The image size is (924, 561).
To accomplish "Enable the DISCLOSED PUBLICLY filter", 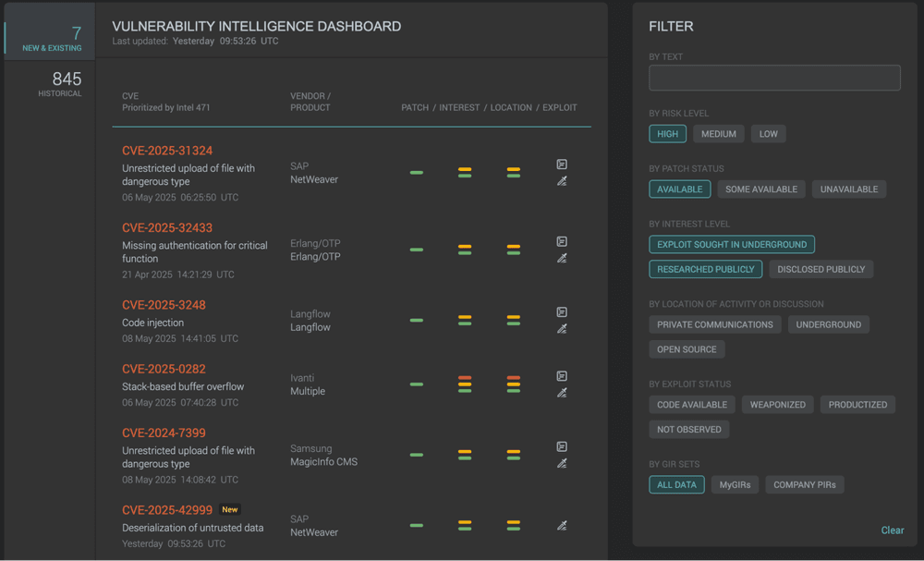I will coord(821,269).
